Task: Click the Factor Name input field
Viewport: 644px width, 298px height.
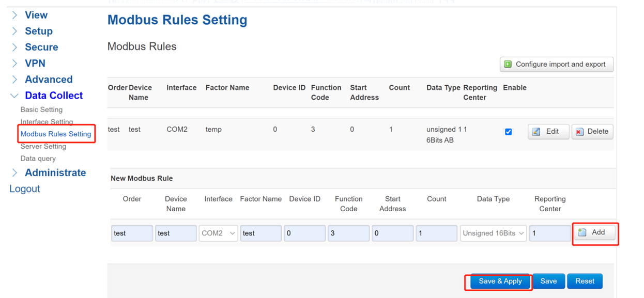Action: [x=261, y=233]
